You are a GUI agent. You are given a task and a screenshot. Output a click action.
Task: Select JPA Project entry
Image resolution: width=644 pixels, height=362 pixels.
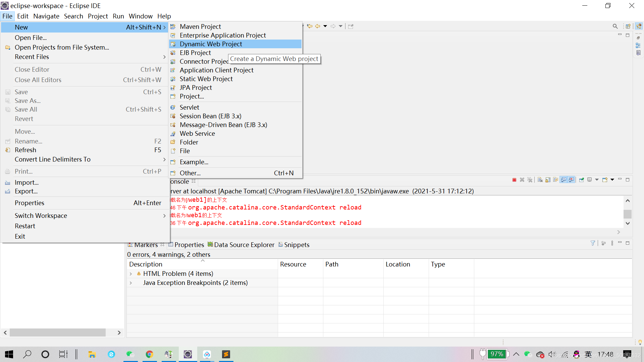[235, 87]
